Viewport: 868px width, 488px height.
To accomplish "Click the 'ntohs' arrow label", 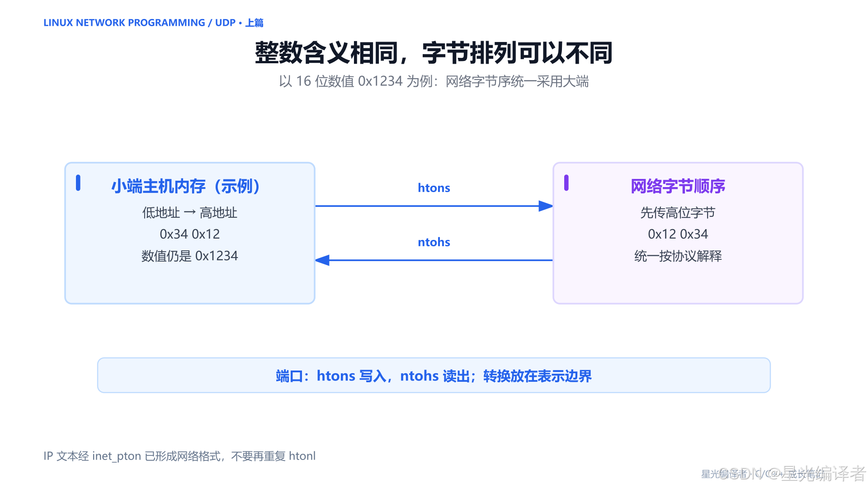I will [434, 242].
